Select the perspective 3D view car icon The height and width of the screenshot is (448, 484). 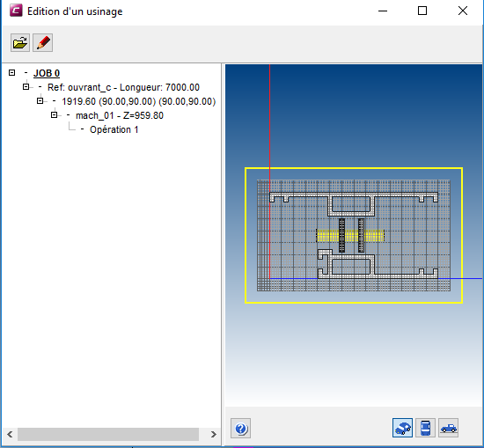[x=402, y=428]
